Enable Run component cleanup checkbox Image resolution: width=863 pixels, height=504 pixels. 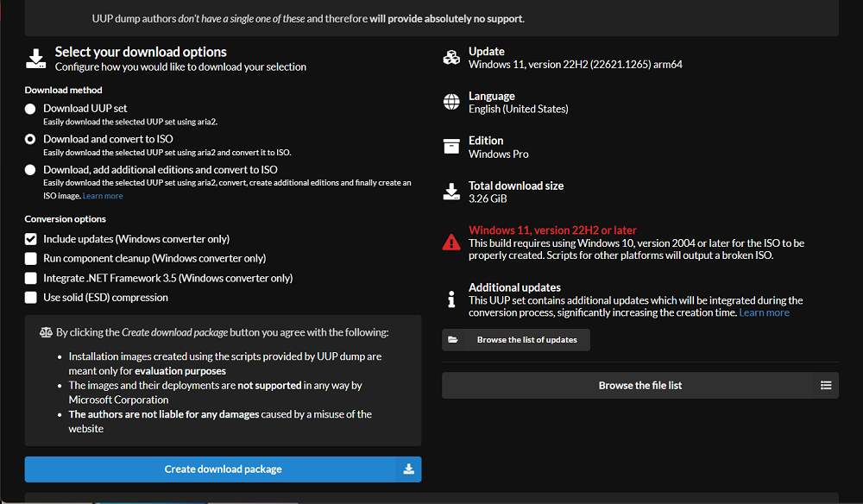coord(31,259)
